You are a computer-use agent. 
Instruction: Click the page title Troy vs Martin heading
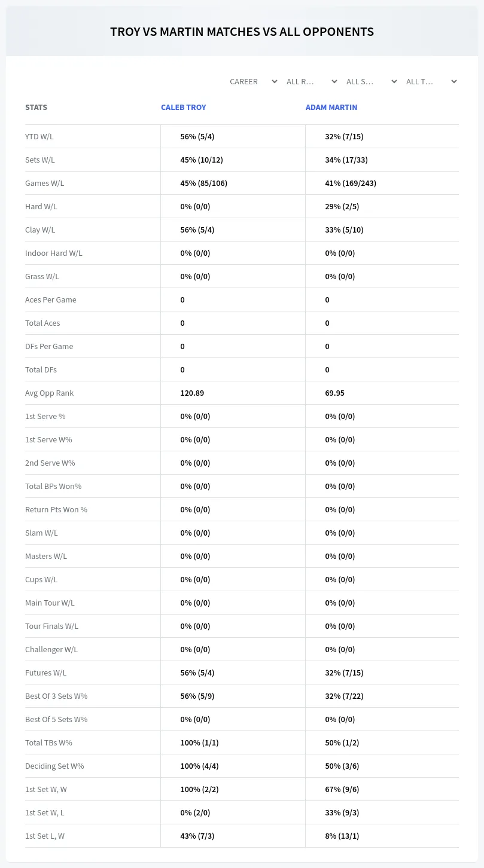pyautogui.click(x=242, y=32)
